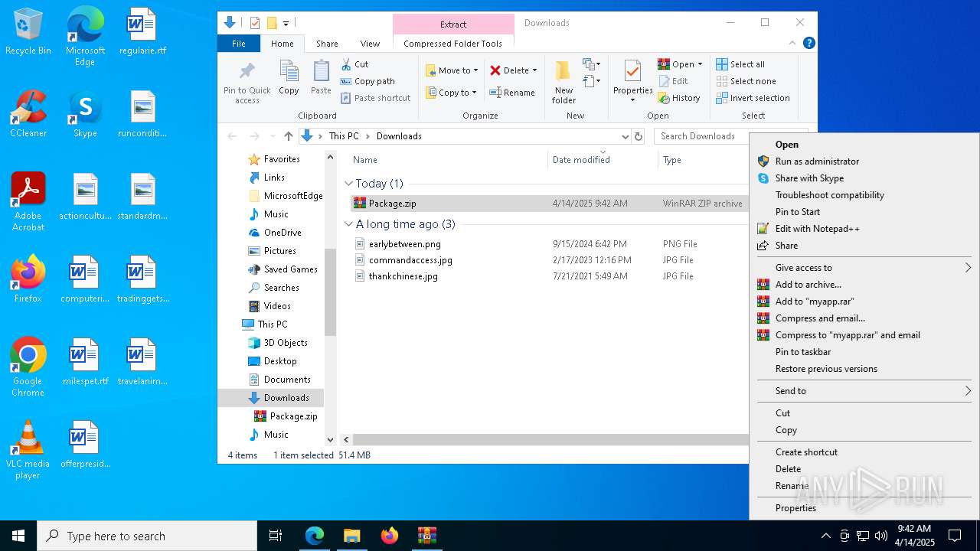Viewport: 980px width, 551px height.
Task: Click Copy path in the ribbon
Action: [x=367, y=81]
